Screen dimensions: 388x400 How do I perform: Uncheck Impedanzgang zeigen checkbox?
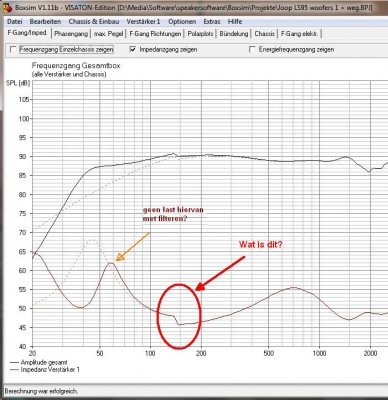pyautogui.click(x=133, y=49)
